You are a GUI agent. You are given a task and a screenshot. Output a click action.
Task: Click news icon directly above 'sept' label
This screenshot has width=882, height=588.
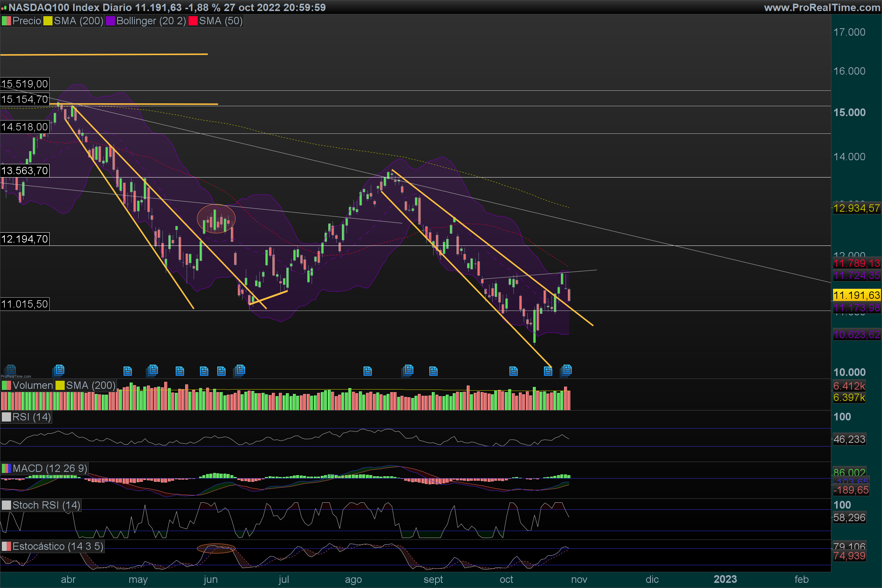(433, 371)
